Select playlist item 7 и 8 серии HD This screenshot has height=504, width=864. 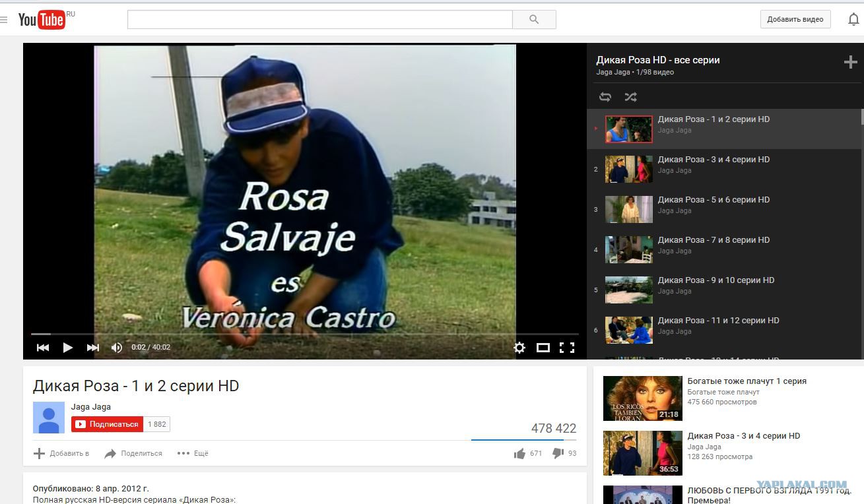pyautogui.click(x=724, y=249)
